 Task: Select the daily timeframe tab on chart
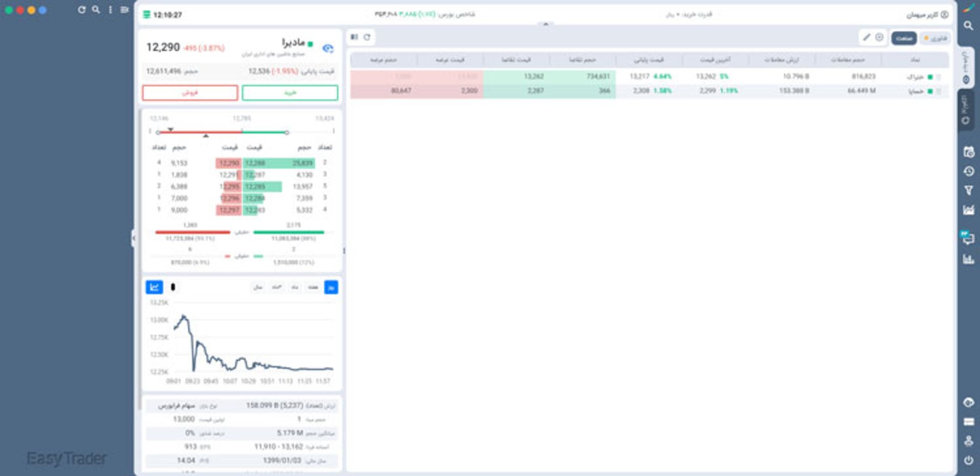click(331, 287)
